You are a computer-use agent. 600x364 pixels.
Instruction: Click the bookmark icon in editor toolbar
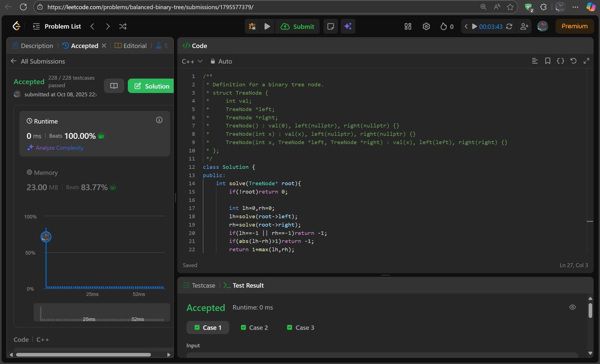point(547,61)
